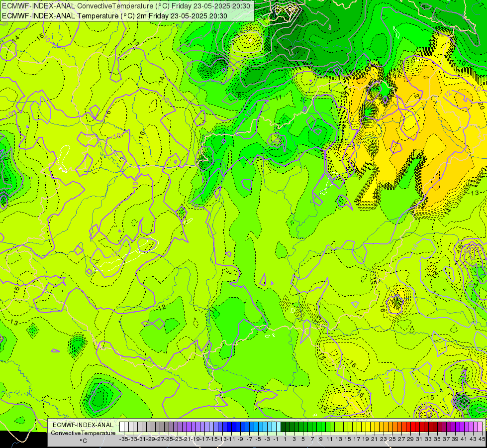Select the pink swatch above 45
The width and height of the screenshot is (487, 448).
point(480,427)
